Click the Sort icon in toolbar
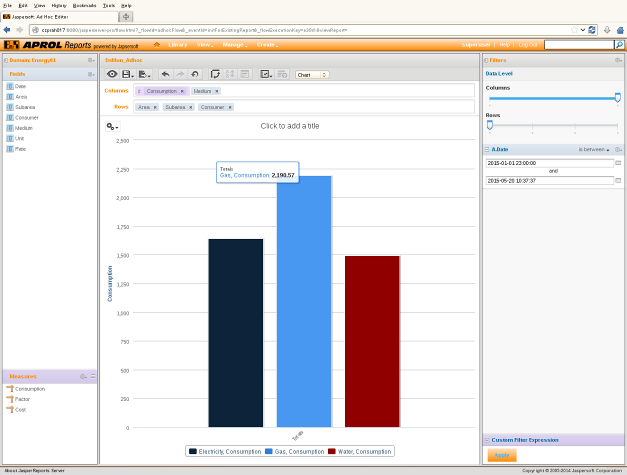 click(x=230, y=74)
